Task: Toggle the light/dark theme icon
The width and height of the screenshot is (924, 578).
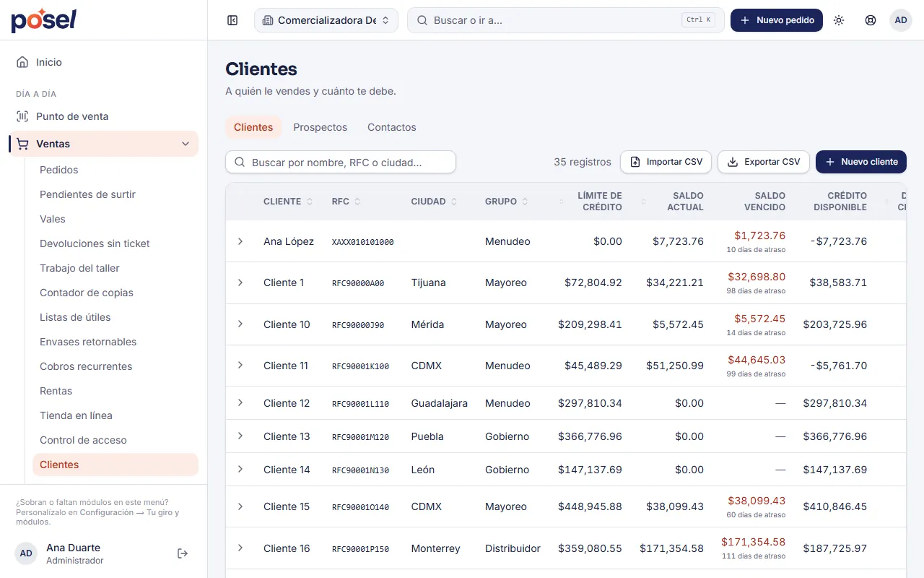Action: coord(839,20)
